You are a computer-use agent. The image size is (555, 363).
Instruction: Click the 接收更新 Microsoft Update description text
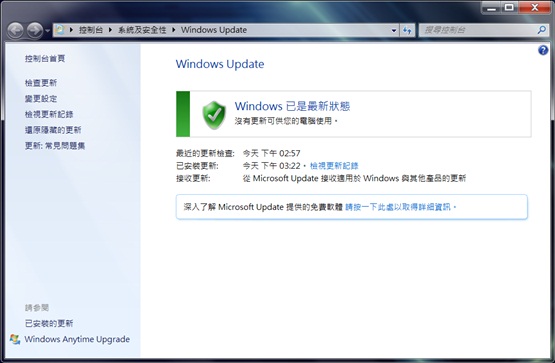(354, 178)
